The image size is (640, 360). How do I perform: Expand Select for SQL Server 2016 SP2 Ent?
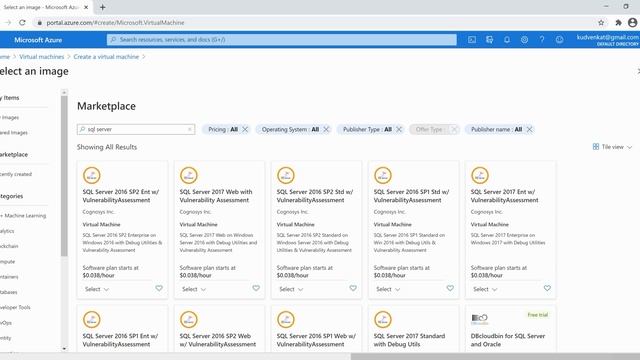click(97, 289)
